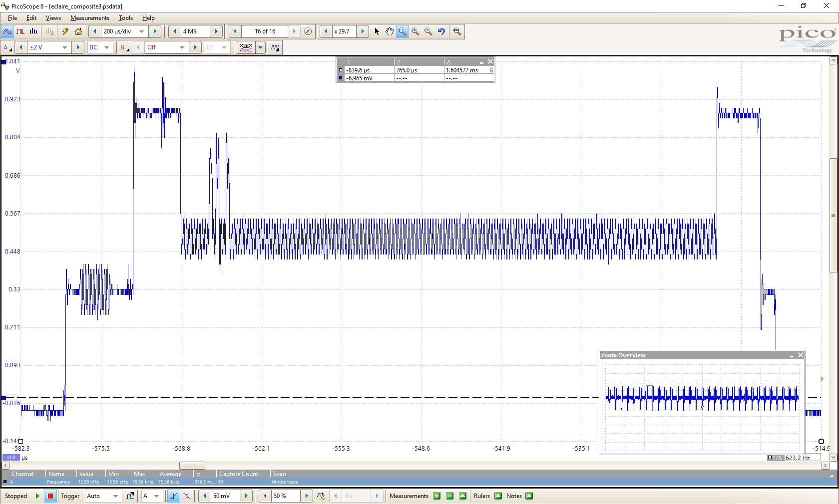Minimize the Zoom Overview panel
The width and height of the screenshot is (839, 504).
pyautogui.click(x=792, y=356)
